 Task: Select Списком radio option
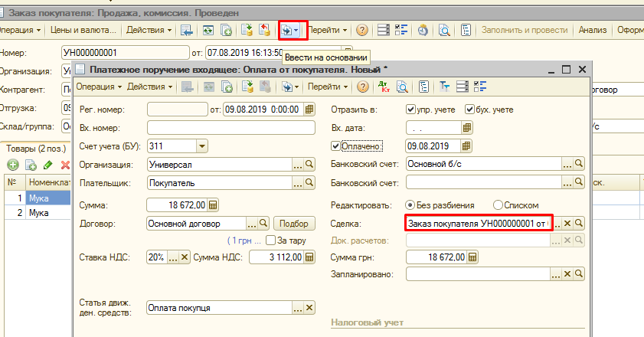(x=498, y=204)
